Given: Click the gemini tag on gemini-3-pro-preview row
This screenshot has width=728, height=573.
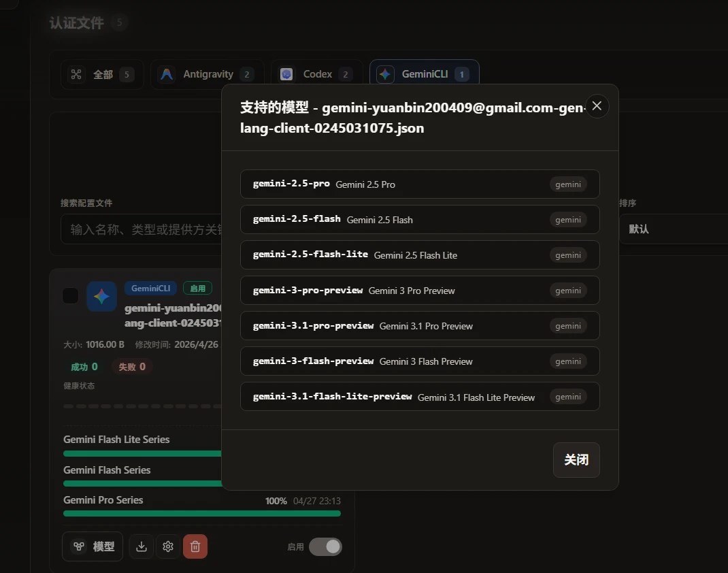Looking at the screenshot, I should [568, 291].
